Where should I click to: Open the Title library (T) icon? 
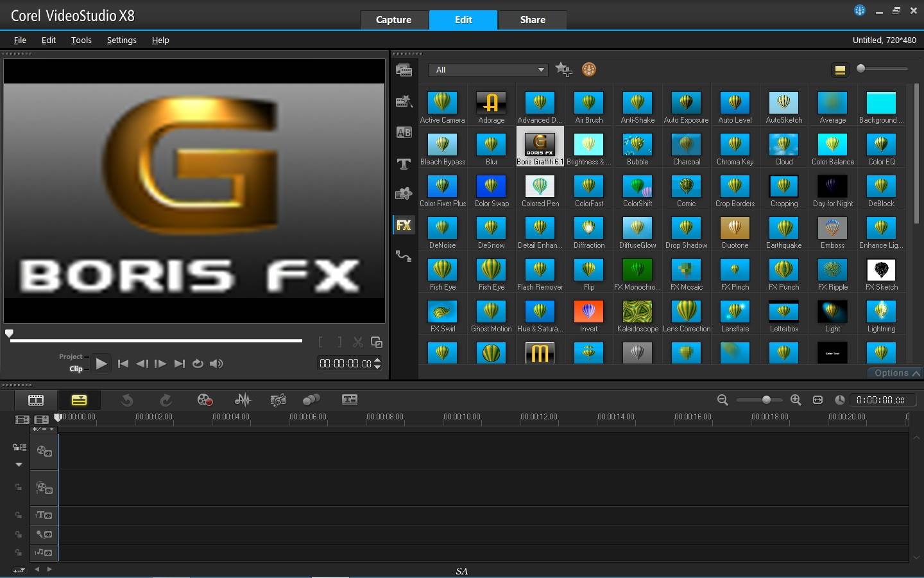pos(404,164)
